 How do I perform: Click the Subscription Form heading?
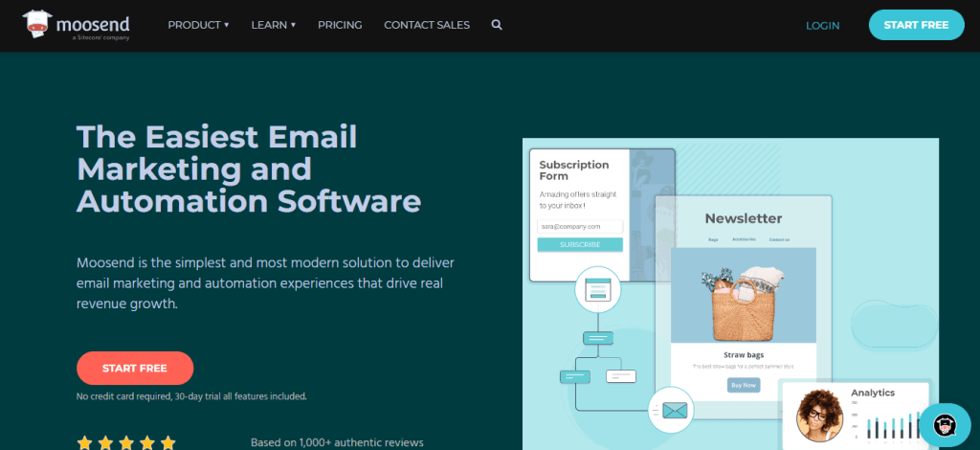click(574, 170)
